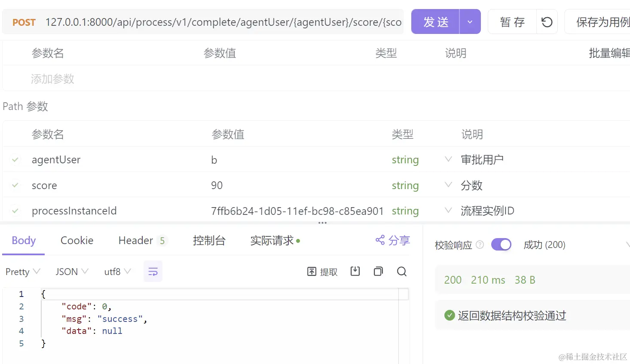Open response search with magnifier icon
The height and width of the screenshot is (364, 630).
(x=401, y=272)
